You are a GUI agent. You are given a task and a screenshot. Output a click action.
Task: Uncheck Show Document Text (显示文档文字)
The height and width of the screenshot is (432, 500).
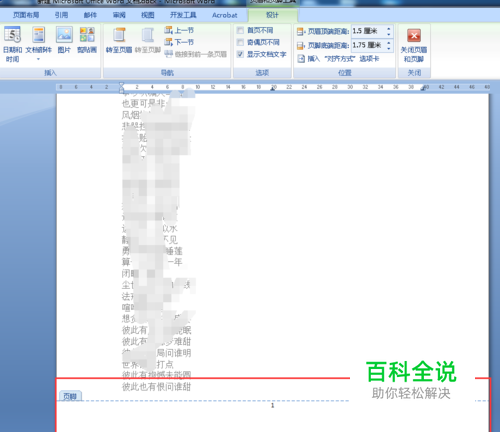tap(240, 54)
